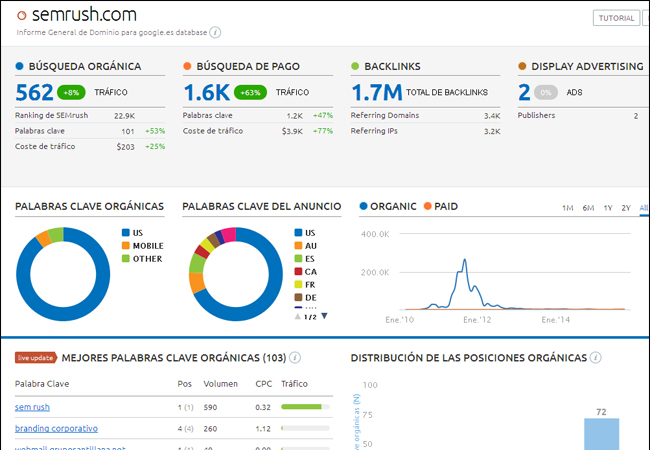
Task: Click the MOBILE orange legend swatch
Action: pyautogui.click(x=126, y=246)
